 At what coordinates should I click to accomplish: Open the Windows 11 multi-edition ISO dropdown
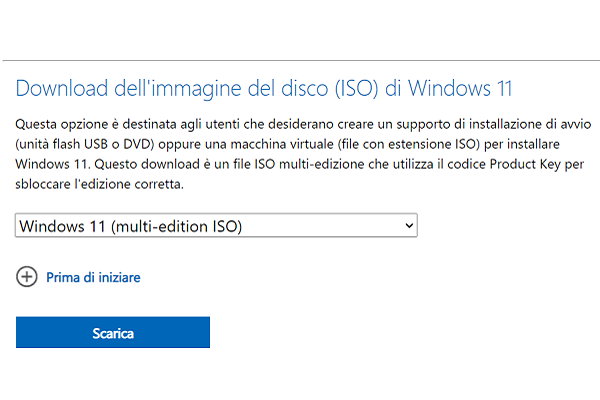(216, 226)
